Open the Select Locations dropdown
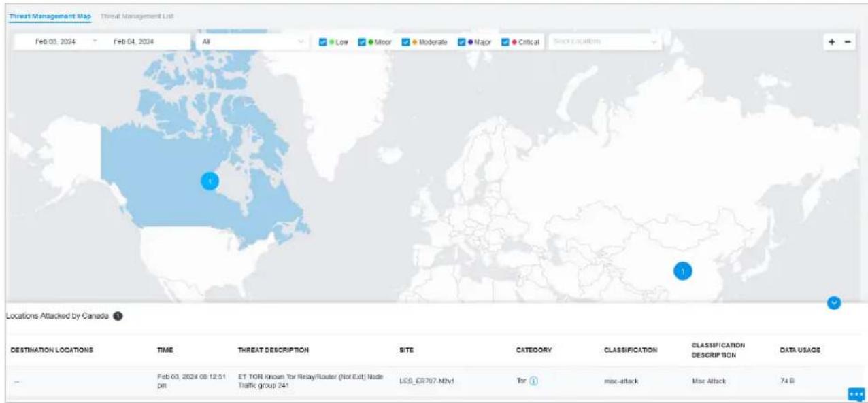 pyautogui.click(x=605, y=41)
